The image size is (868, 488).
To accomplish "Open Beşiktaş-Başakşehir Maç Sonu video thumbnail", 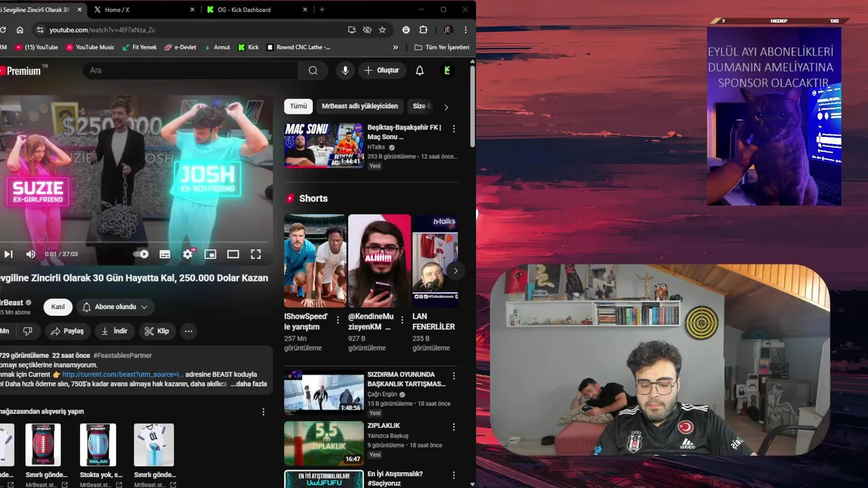I will [323, 145].
